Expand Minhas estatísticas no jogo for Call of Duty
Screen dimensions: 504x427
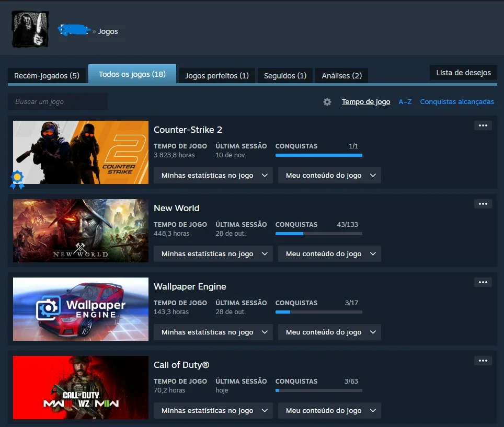coord(213,411)
